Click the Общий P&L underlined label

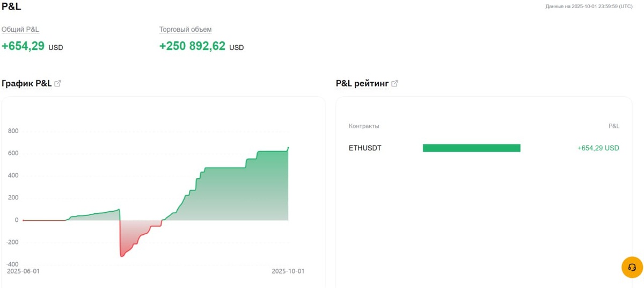click(20, 30)
